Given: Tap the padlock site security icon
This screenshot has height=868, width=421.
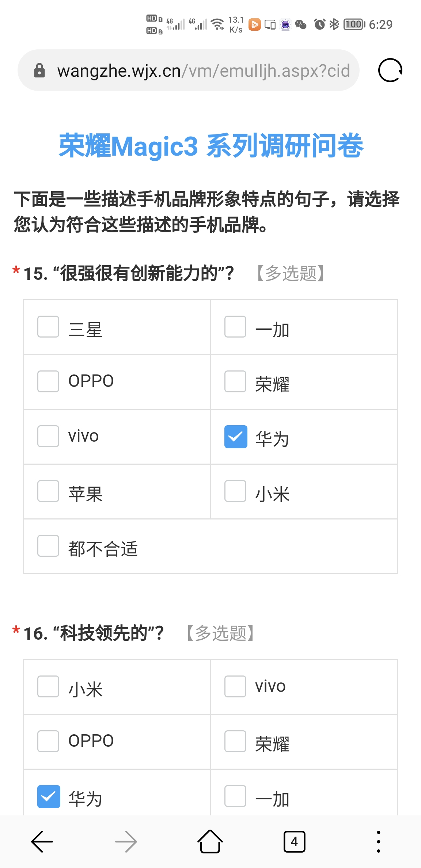Looking at the screenshot, I should pos(39,70).
